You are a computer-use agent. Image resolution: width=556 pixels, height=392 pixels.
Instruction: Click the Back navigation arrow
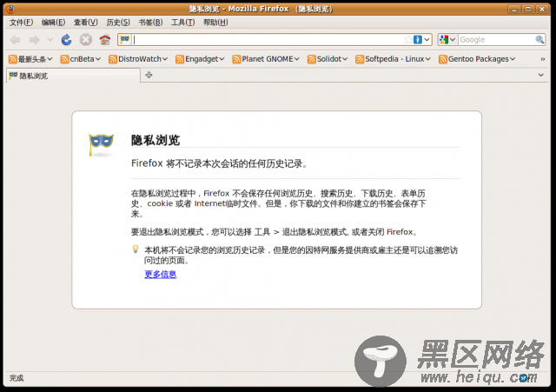click(x=15, y=40)
